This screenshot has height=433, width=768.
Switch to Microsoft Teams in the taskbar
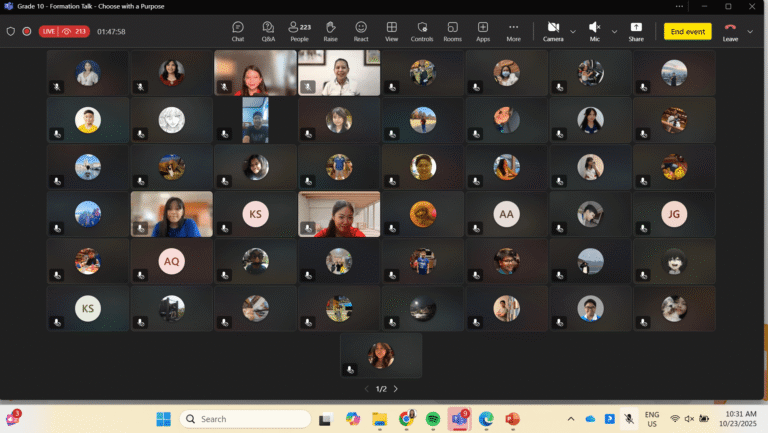(x=459, y=419)
